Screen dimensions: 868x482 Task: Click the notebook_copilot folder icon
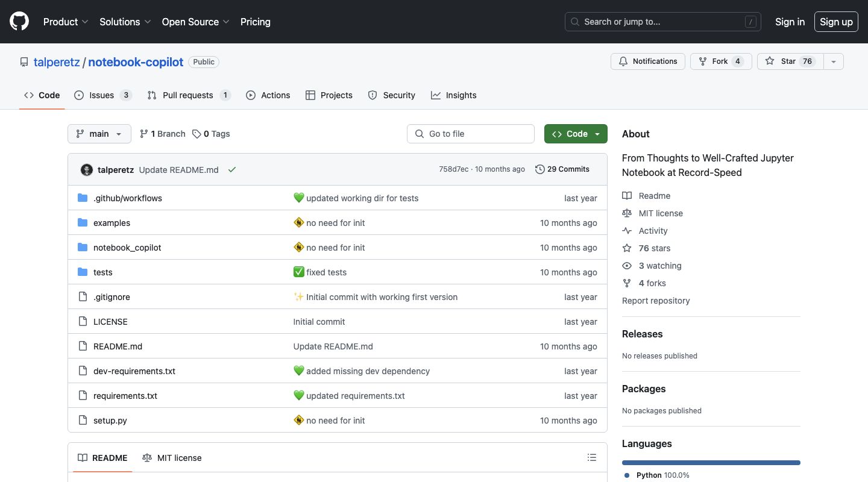pos(83,248)
